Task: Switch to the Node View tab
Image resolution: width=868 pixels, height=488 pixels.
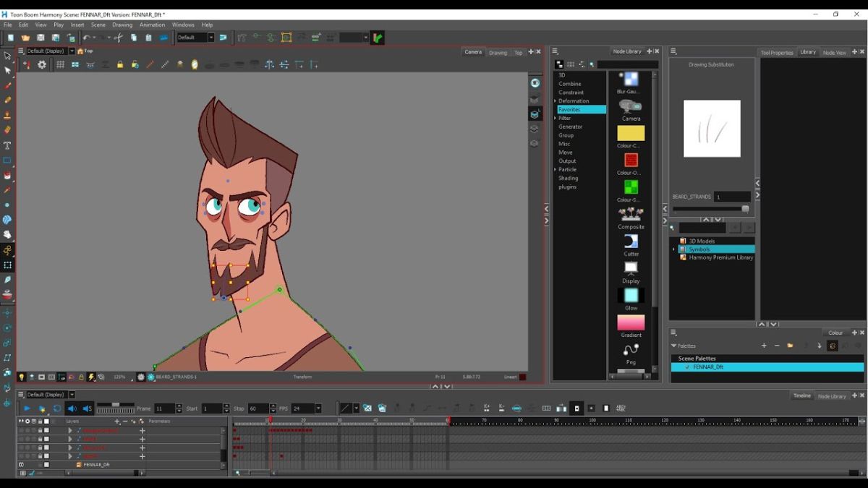Action: pos(834,52)
